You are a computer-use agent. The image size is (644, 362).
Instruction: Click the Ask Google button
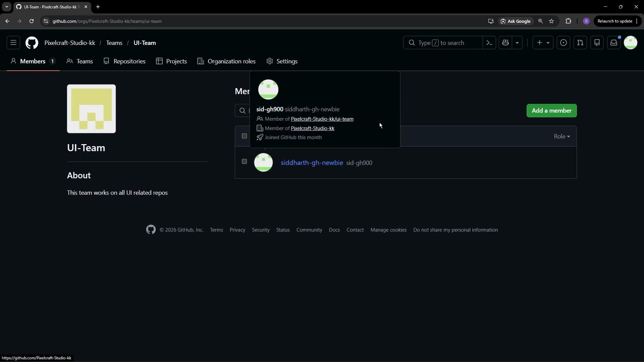[x=516, y=21]
